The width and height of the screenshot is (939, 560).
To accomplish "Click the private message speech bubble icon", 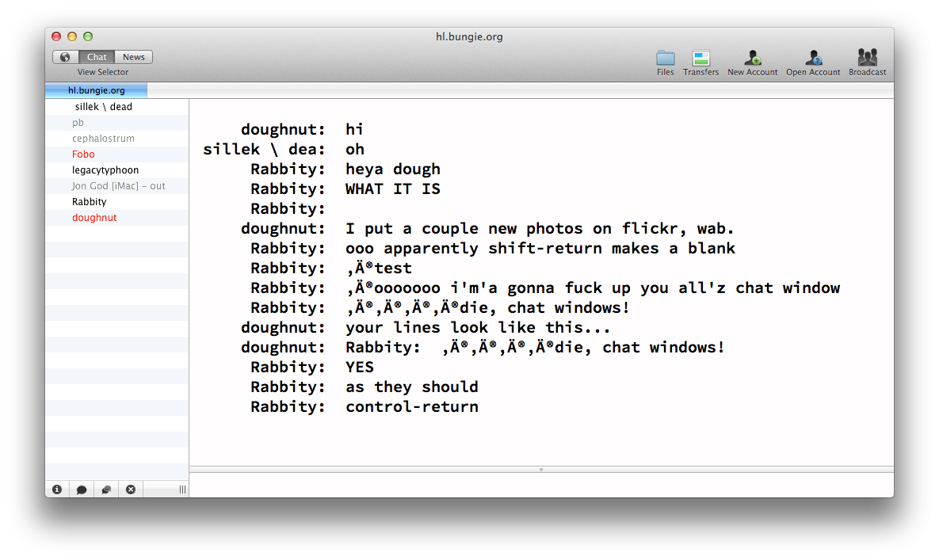I will tap(82, 490).
